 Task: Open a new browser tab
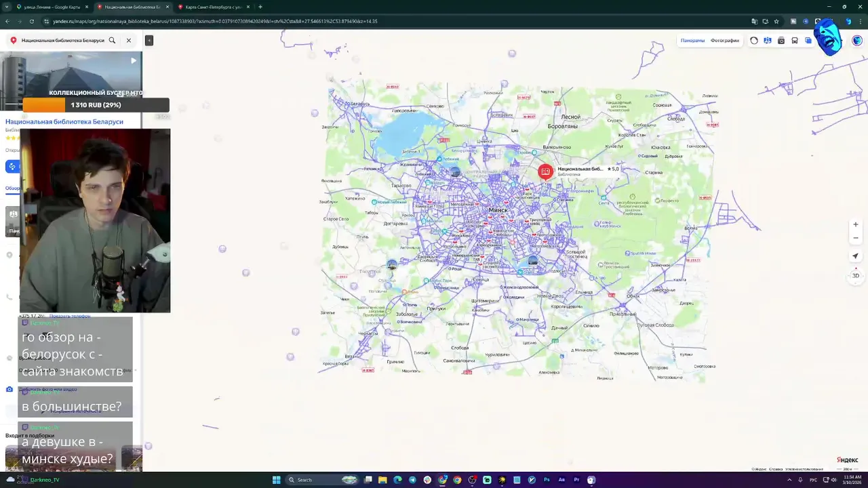(x=260, y=7)
